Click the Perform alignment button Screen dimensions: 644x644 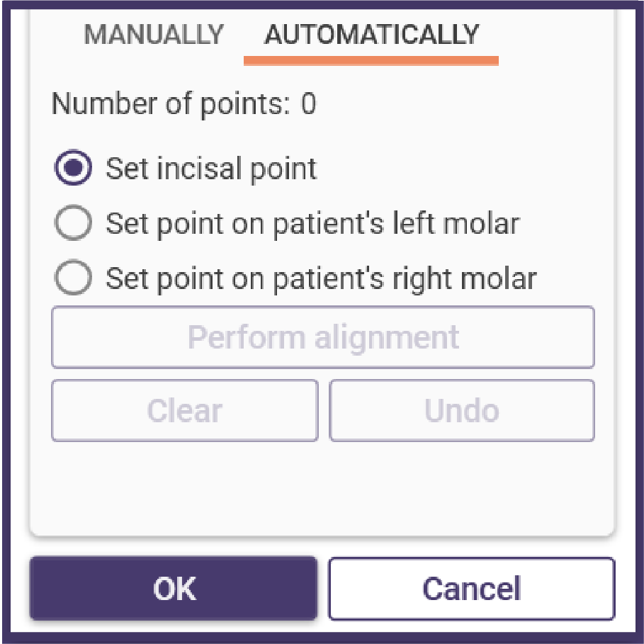point(323,337)
